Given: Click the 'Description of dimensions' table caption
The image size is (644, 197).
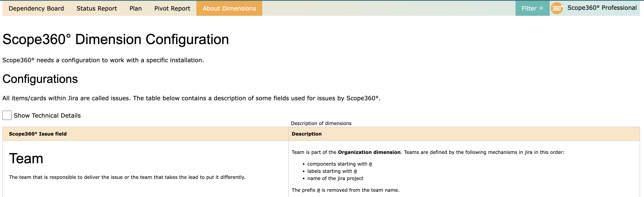Looking at the screenshot, I should 321,123.
